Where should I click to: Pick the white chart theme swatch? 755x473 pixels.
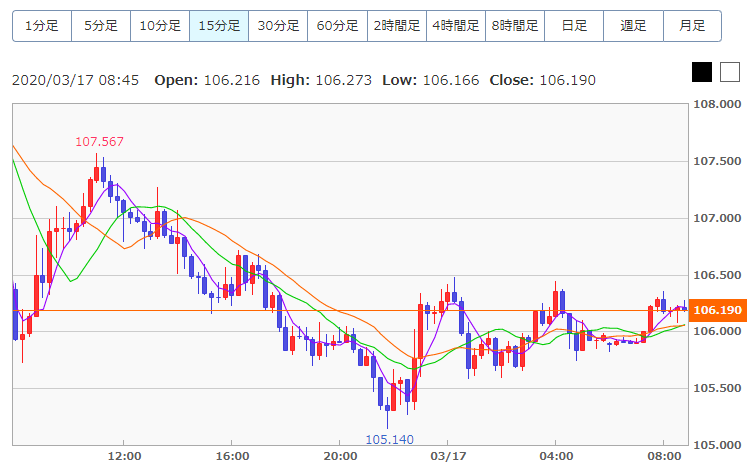pyautogui.click(x=729, y=72)
